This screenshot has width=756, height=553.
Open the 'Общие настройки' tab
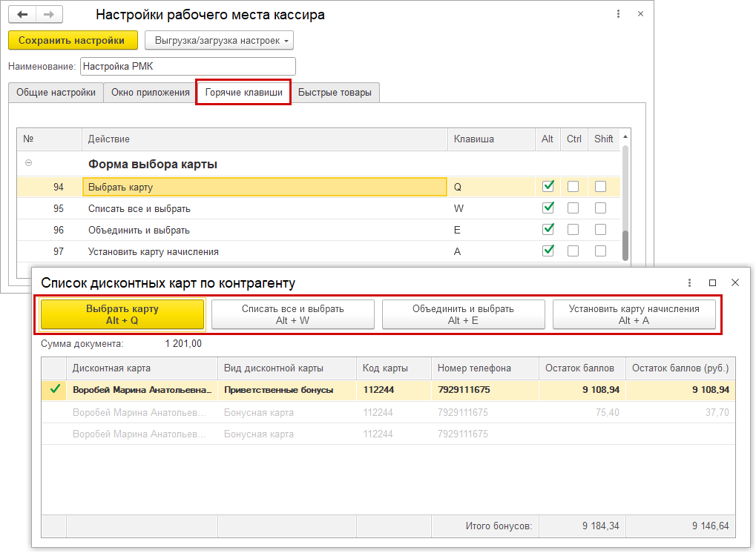55,93
